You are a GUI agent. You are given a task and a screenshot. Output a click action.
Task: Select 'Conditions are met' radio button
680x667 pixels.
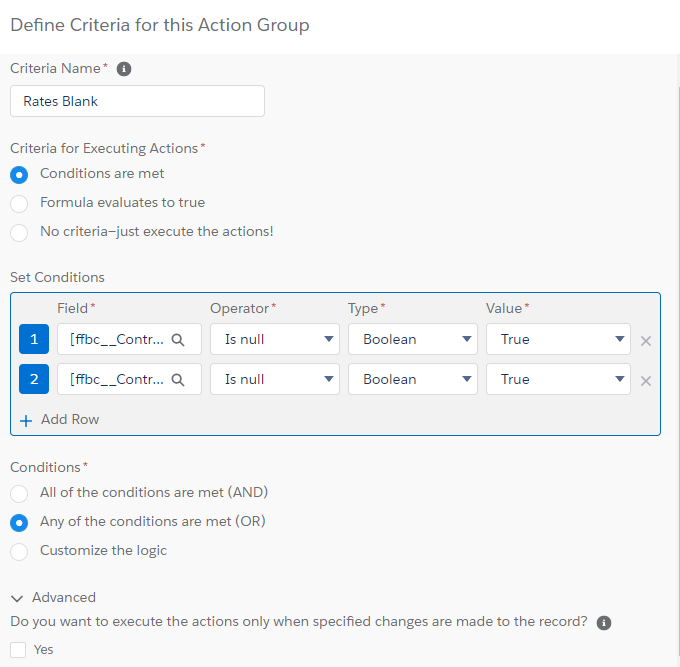(x=19, y=174)
